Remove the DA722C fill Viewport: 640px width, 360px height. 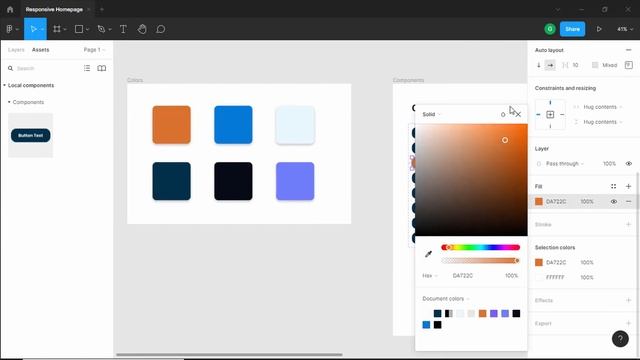[x=628, y=201]
